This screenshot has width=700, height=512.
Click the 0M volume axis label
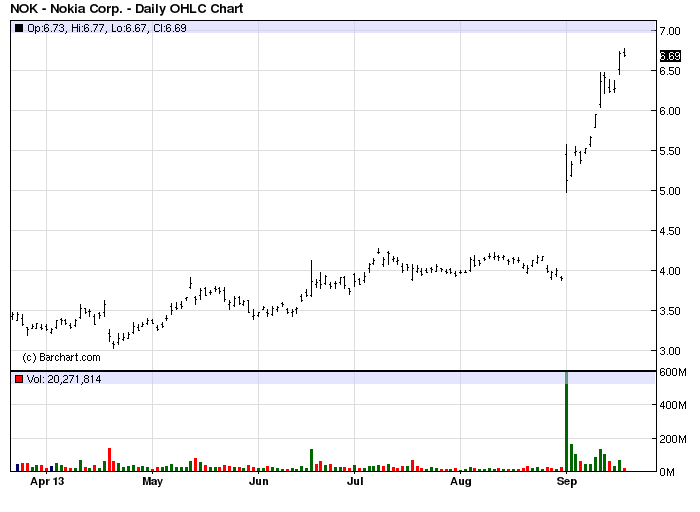(667, 472)
